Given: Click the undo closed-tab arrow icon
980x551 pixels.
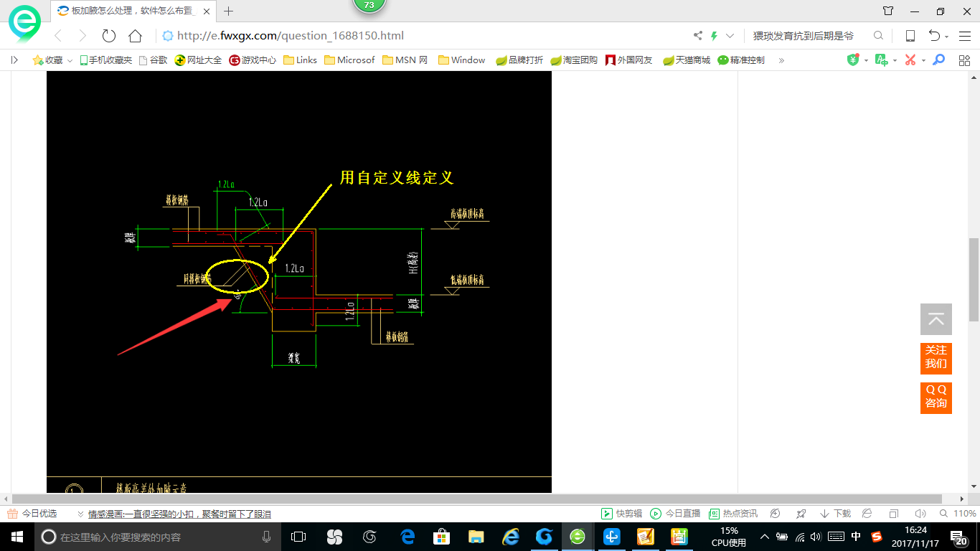Looking at the screenshot, I should [x=934, y=36].
